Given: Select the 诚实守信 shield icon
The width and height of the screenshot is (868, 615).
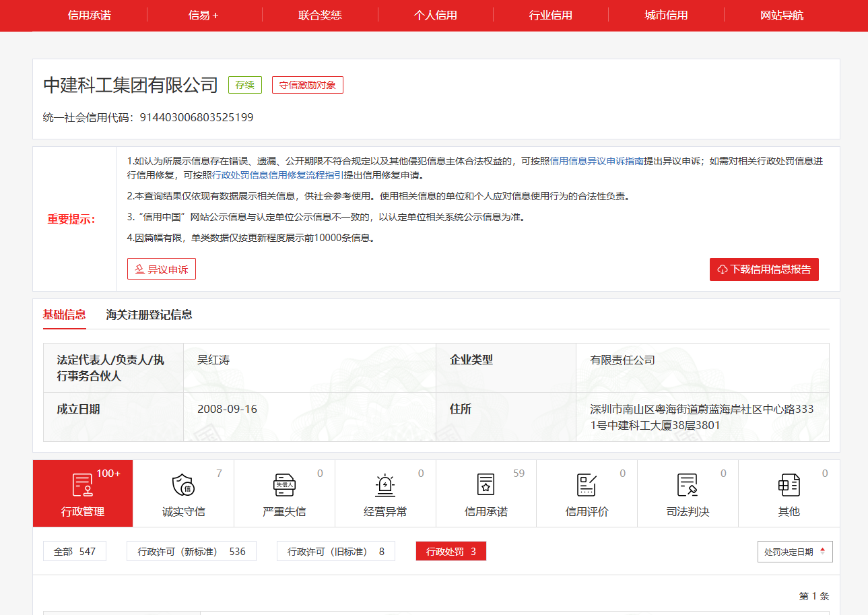Looking at the screenshot, I should point(184,485).
